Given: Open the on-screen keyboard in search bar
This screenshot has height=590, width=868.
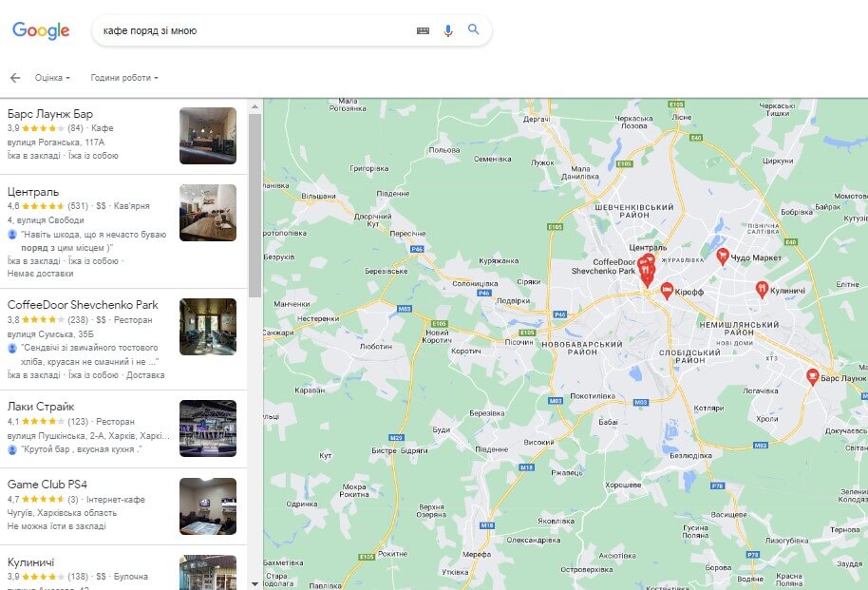Looking at the screenshot, I should coord(424,30).
